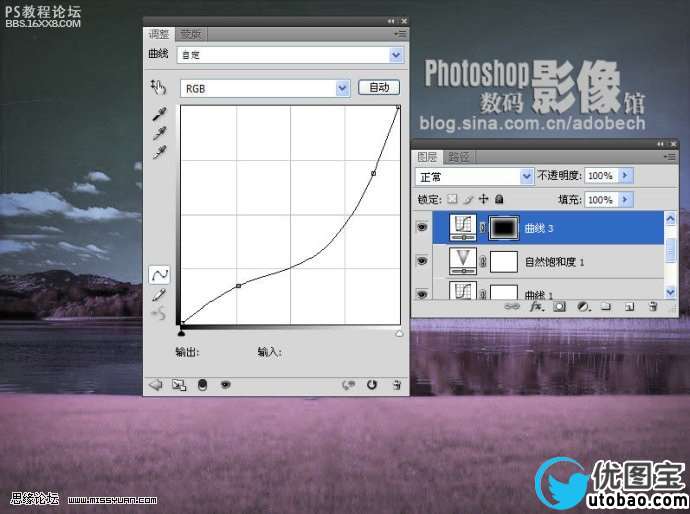Lock all layer attributes
The height and width of the screenshot is (514, 690).
(499, 199)
